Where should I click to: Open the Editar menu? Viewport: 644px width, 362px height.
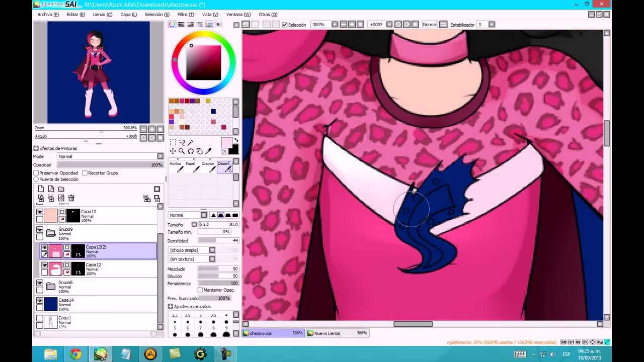click(x=76, y=15)
